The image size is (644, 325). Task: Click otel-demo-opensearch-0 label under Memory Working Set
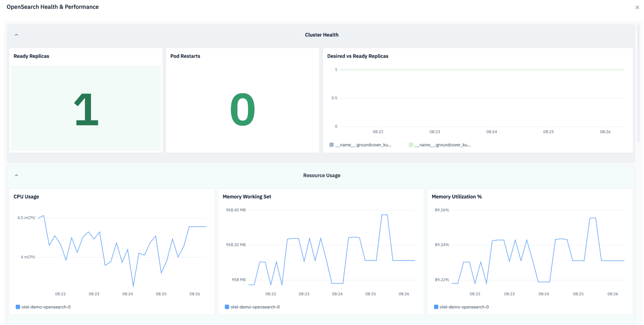coord(255,307)
